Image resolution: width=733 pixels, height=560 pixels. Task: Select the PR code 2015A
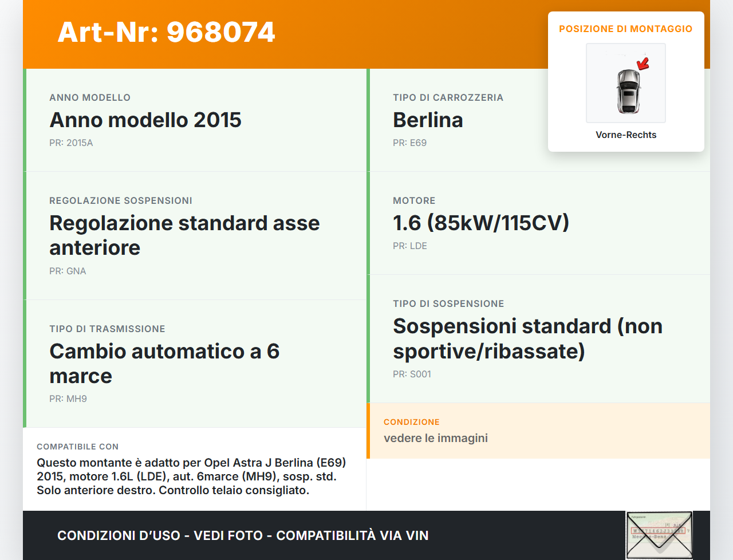pos(71,143)
